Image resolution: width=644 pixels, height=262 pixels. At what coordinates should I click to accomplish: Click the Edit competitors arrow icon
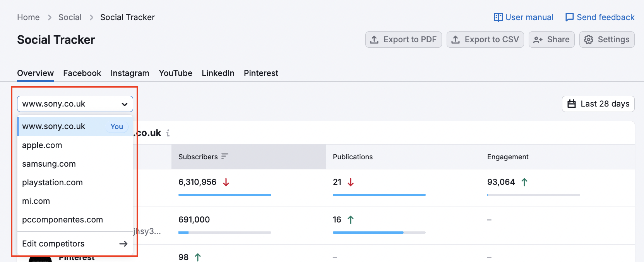123,244
